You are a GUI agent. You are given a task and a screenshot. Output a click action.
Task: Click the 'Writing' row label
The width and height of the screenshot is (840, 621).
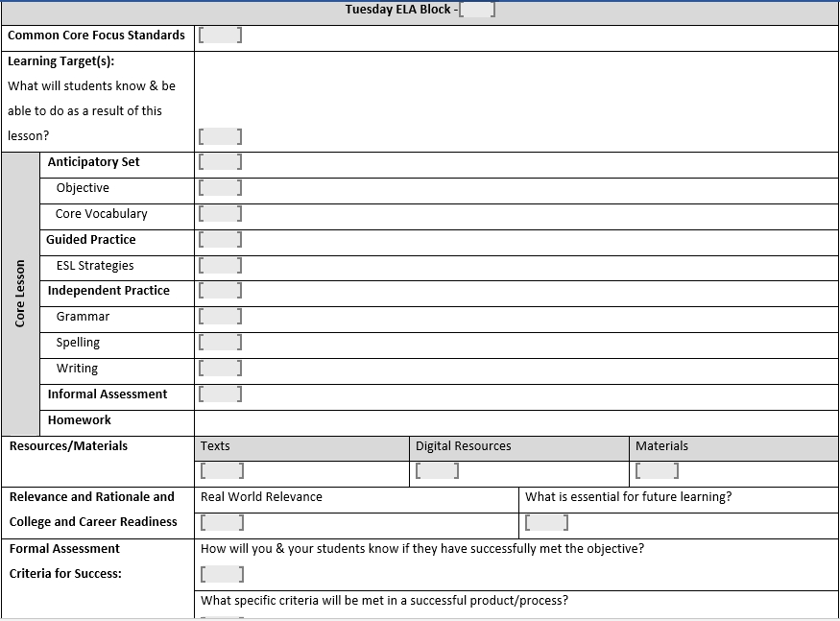click(x=77, y=369)
